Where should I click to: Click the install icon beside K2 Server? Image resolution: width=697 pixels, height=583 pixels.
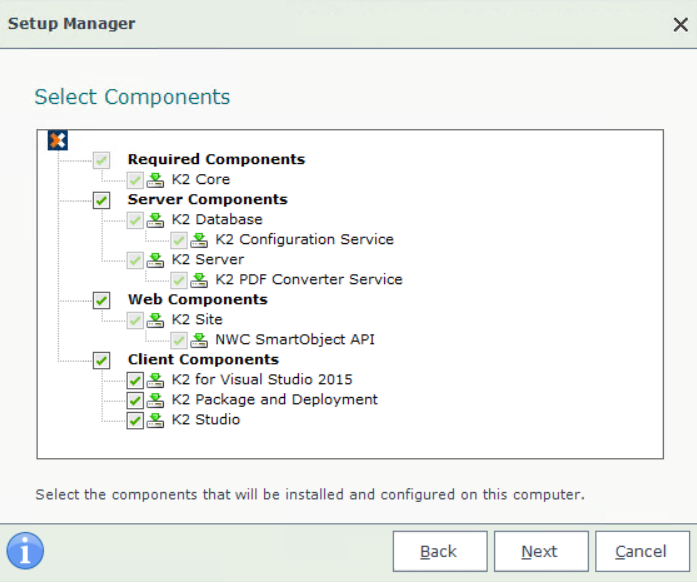pos(156,260)
